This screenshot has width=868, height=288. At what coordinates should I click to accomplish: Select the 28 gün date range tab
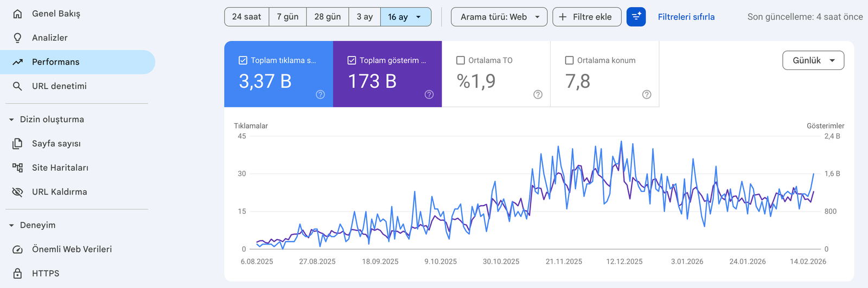coord(327,17)
